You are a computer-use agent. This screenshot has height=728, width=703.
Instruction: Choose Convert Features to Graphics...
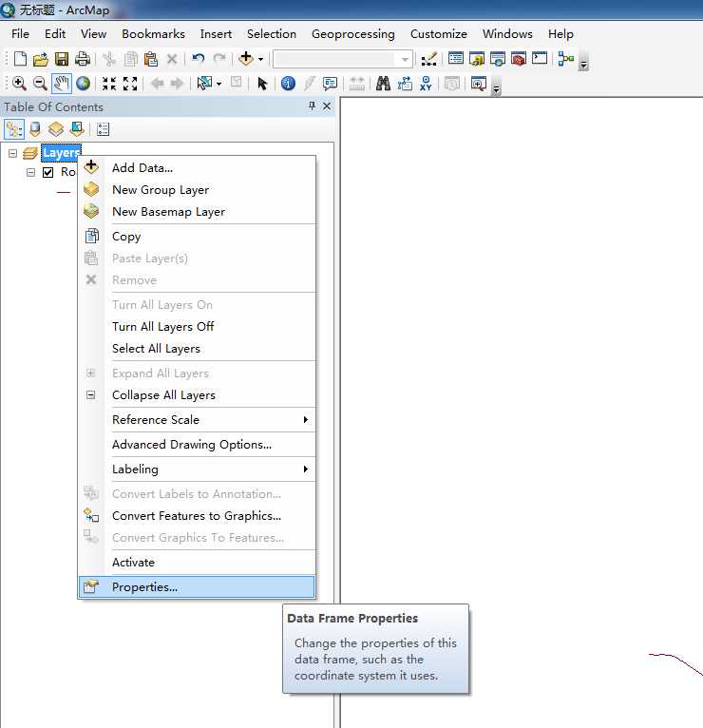197,516
